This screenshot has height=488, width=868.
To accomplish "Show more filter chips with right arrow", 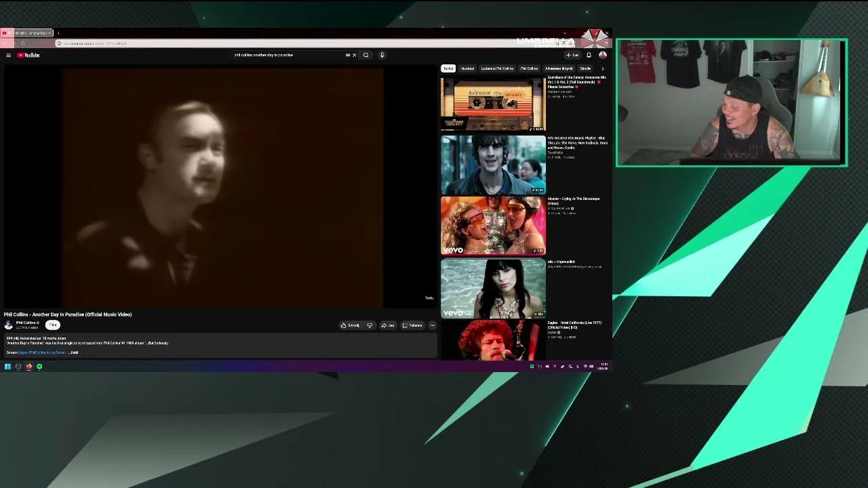I will tap(602, 68).
